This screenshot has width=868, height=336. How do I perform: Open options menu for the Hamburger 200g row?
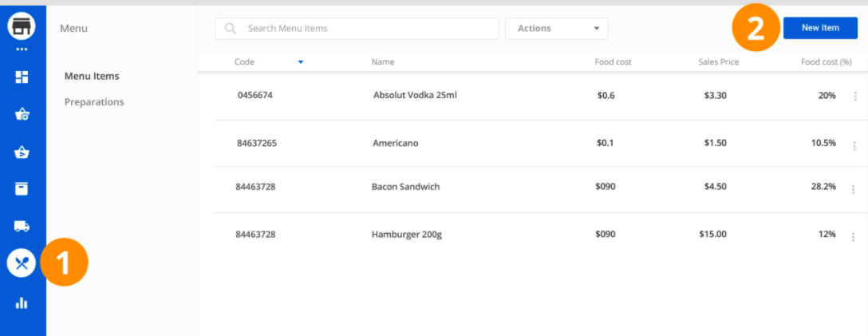pos(853,236)
